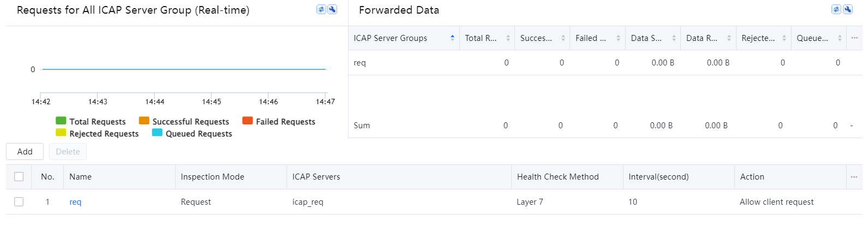The width and height of the screenshot is (868, 232).
Task: Refresh the Forwarded Data panel
Action: pyautogui.click(x=836, y=9)
